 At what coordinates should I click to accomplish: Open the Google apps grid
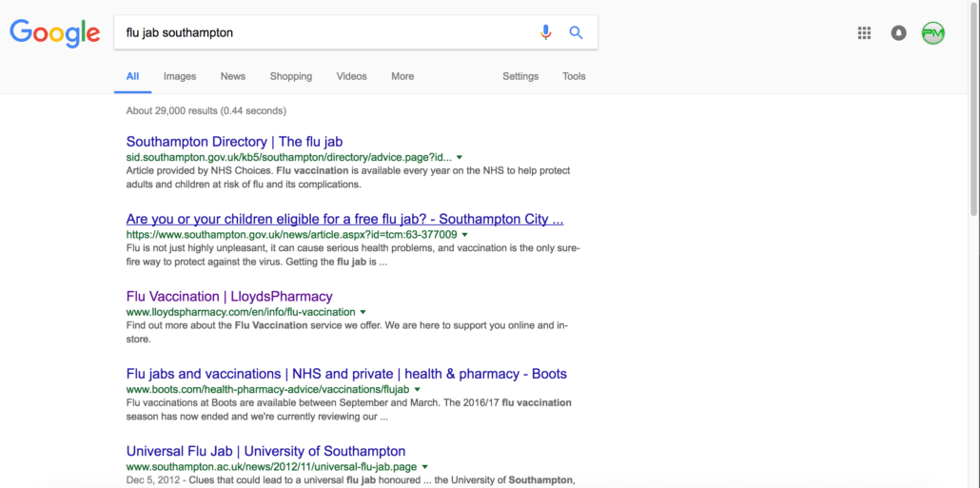click(864, 33)
